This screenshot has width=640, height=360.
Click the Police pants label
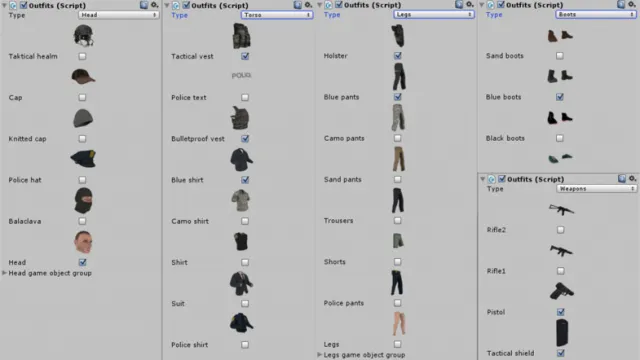[344, 303]
